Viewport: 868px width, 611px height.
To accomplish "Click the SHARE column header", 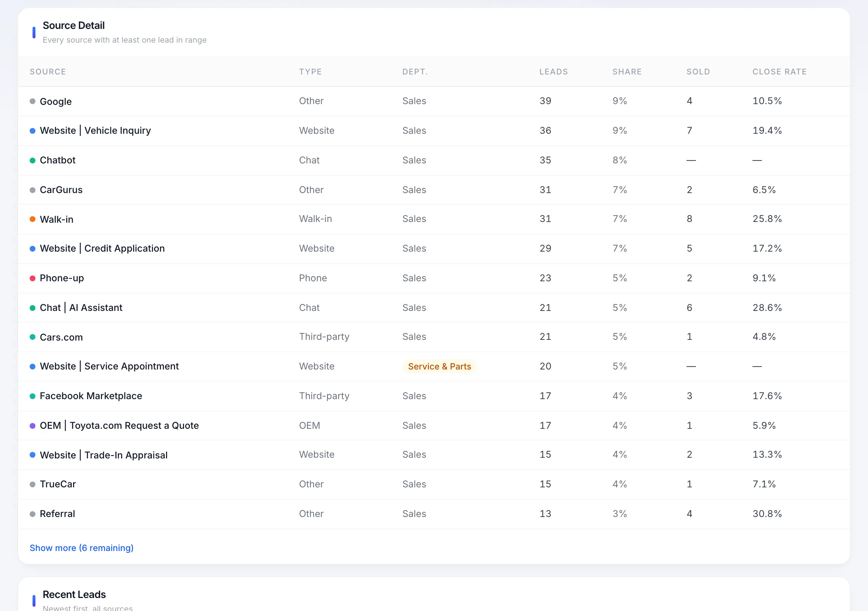I will point(627,72).
